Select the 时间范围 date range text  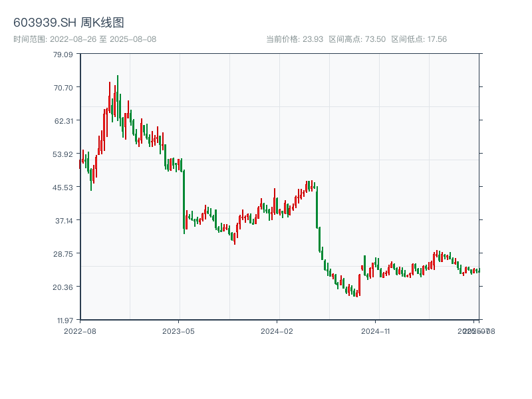pos(85,39)
